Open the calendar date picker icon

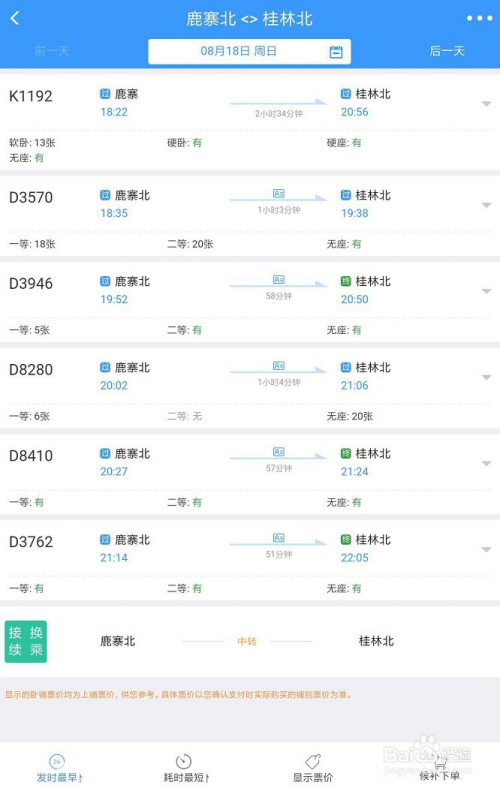pyautogui.click(x=336, y=52)
